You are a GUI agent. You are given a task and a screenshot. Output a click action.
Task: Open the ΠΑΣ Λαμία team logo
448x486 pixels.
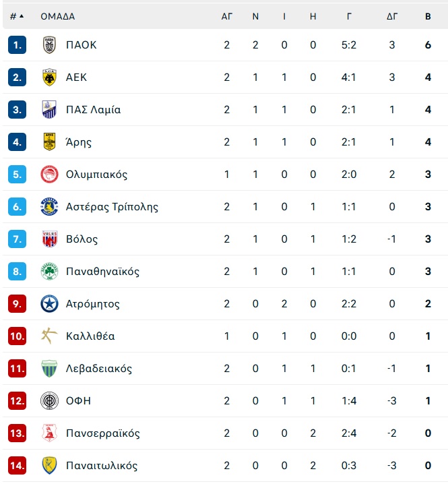point(49,109)
